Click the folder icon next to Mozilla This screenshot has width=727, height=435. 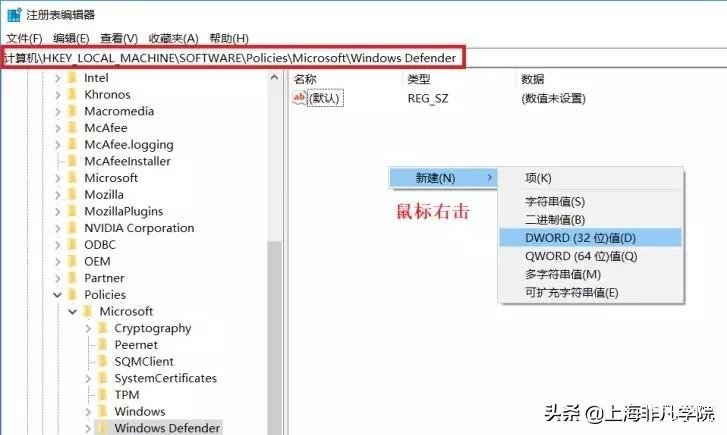pyautogui.click(x=72, y=194)
